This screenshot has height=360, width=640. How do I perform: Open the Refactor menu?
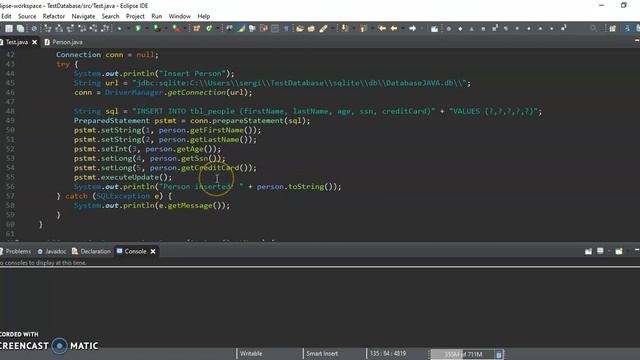point(54,16)
